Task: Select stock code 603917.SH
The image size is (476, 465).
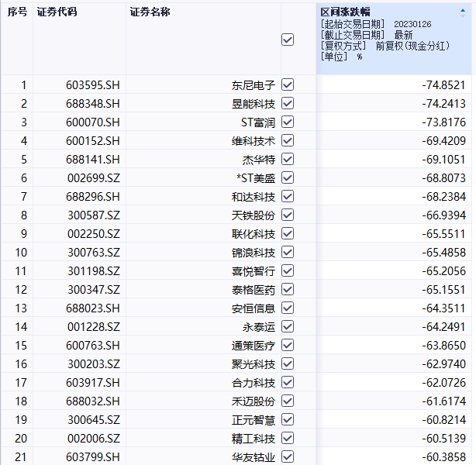Action: [x=93, y=382]
